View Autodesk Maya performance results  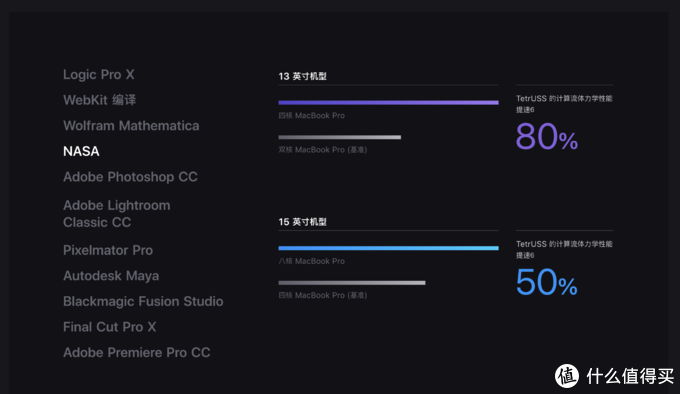[111, 276]
